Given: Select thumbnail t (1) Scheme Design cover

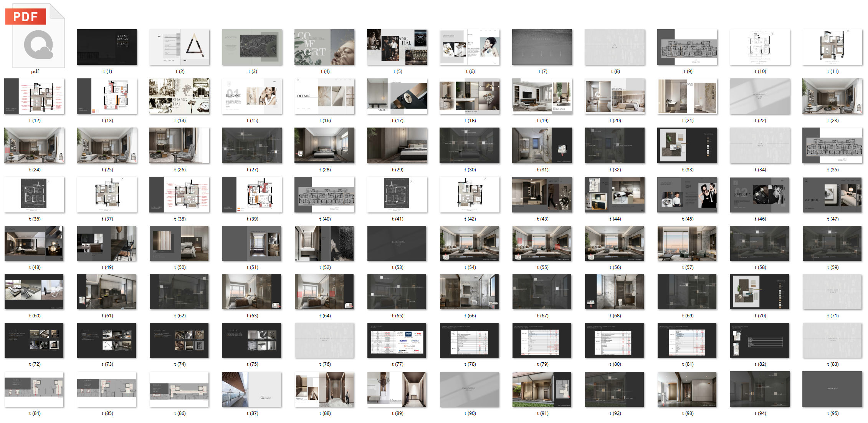Looking at the screenshot, I should coord(107,47).
